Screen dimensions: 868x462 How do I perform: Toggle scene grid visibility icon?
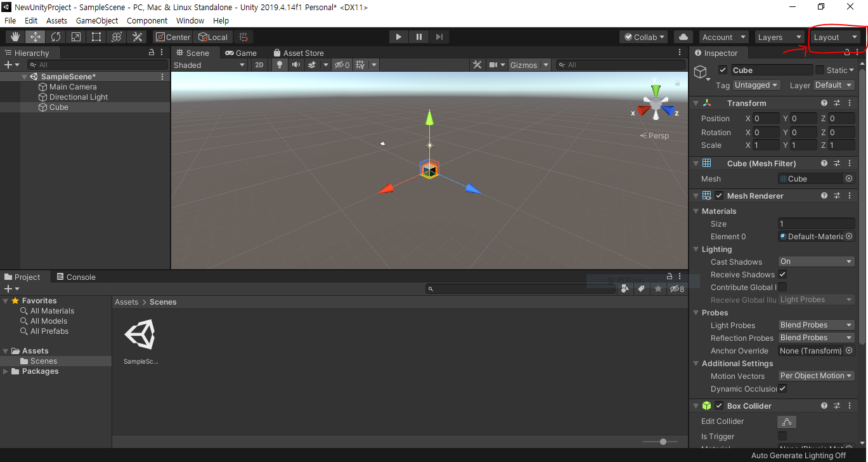pos(360,65)
